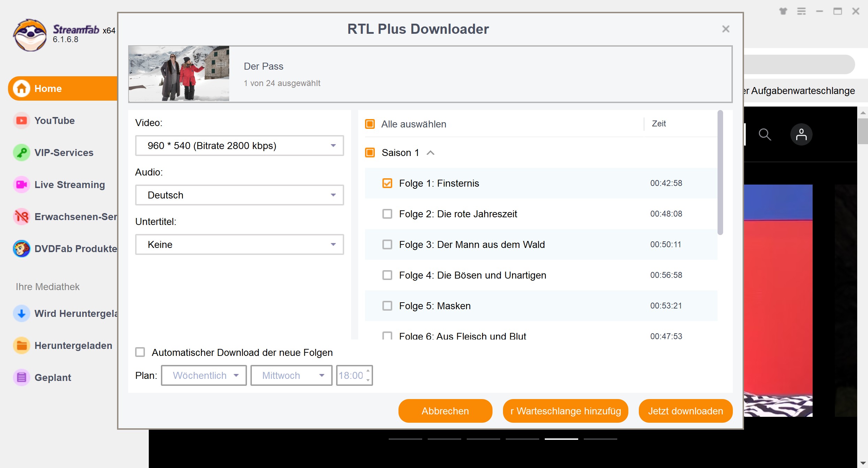Click the '1 von 24 ausgewählt' text

(x=282, y=83)
